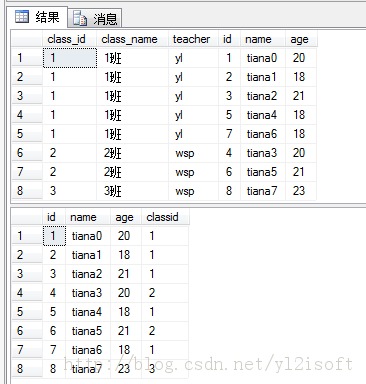Select the class_id column header
The width and height of the screenshot is (366, 384).
[70, 39]
